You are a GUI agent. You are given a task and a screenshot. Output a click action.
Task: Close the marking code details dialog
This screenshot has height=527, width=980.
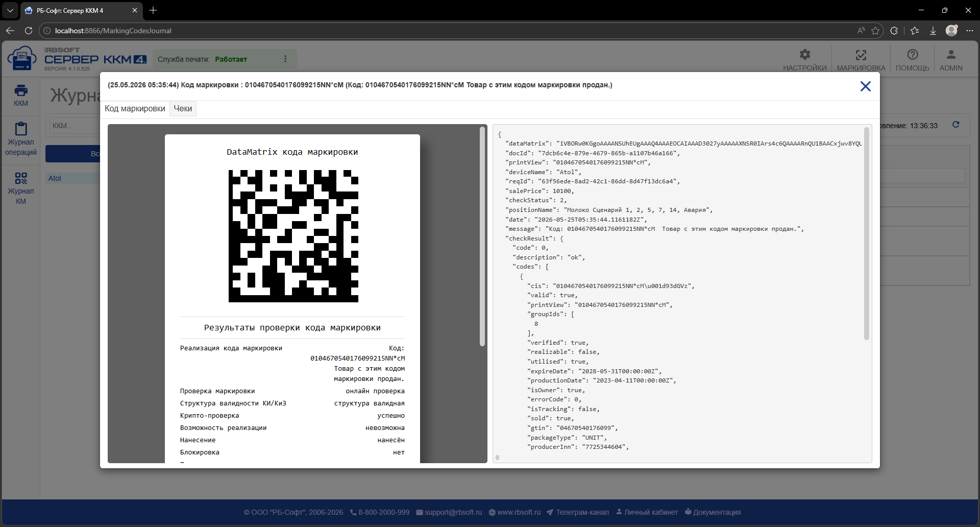click(865, 86)
